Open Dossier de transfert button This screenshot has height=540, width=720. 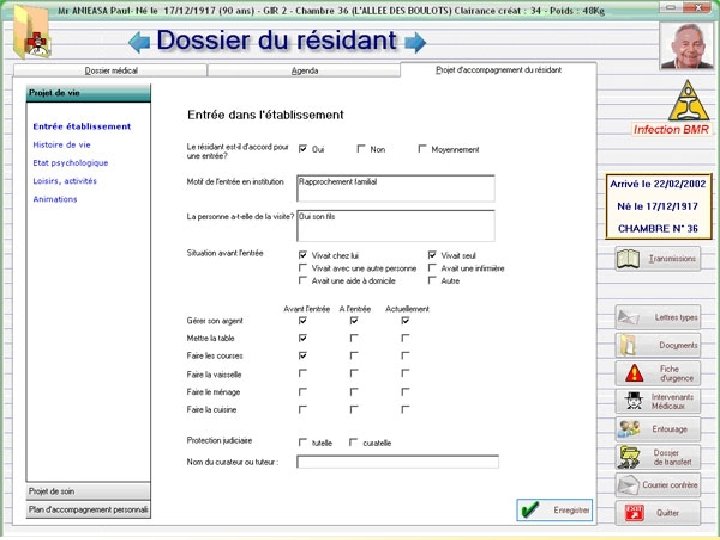[x=658, y=457]
